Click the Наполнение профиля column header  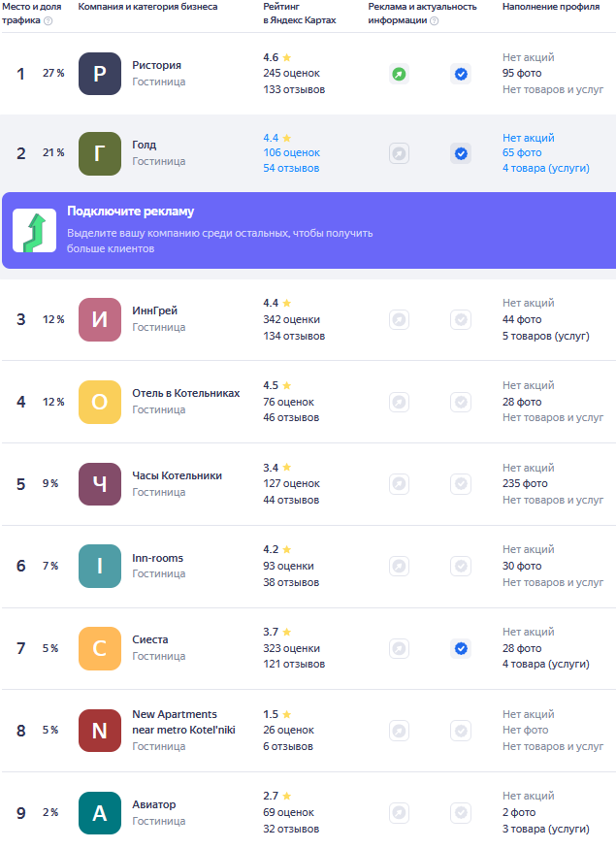[x=551, y=7]
